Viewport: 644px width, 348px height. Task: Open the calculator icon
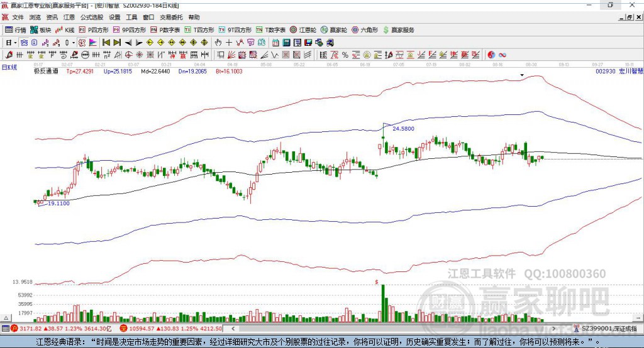(x=286, y=43)
